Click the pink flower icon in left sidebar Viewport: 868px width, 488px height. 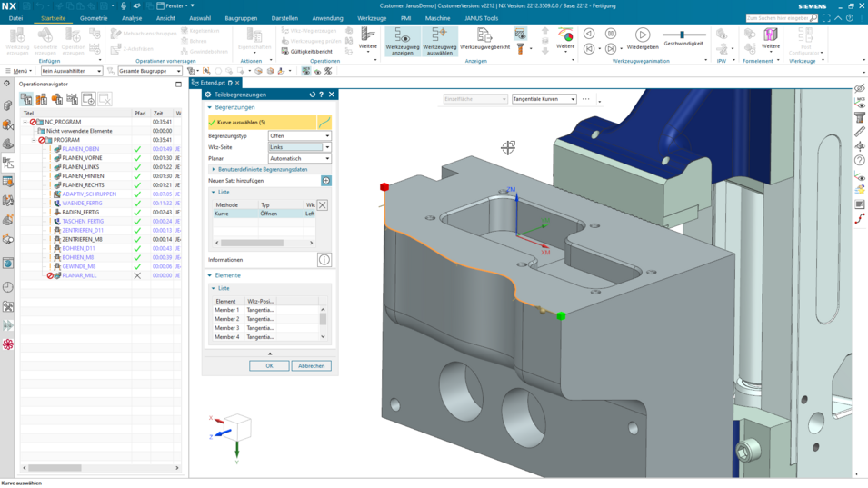8,344
